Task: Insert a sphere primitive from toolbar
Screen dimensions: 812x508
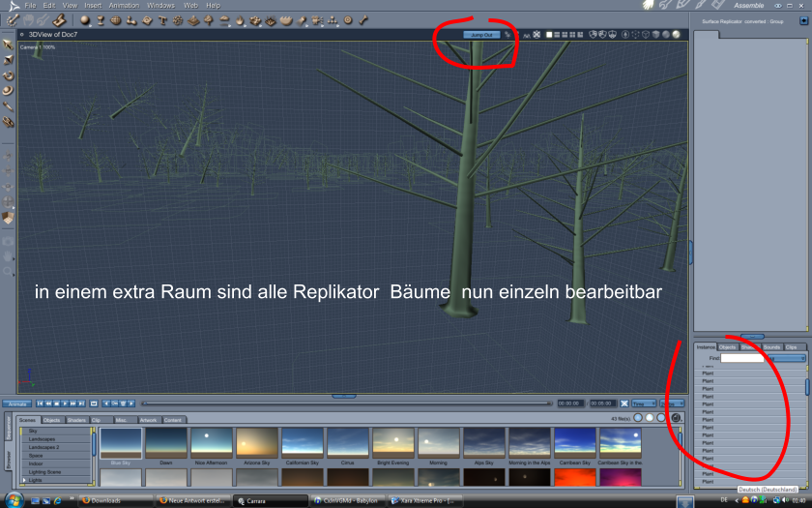Action: (85, 20)
